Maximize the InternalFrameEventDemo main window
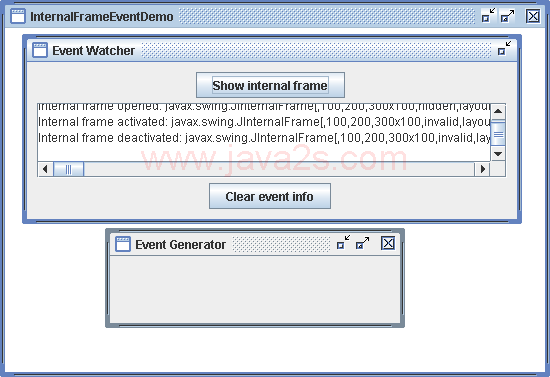 pyautogui.click(x=507, y=16)
